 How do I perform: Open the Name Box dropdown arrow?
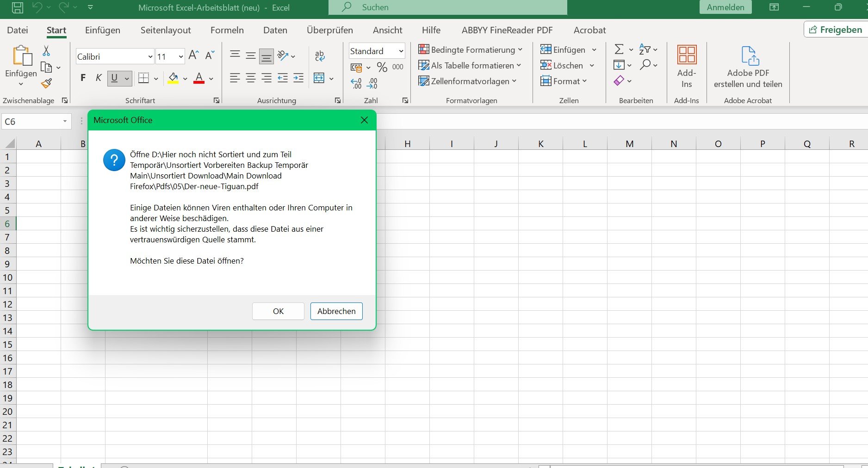pos(65,121)
